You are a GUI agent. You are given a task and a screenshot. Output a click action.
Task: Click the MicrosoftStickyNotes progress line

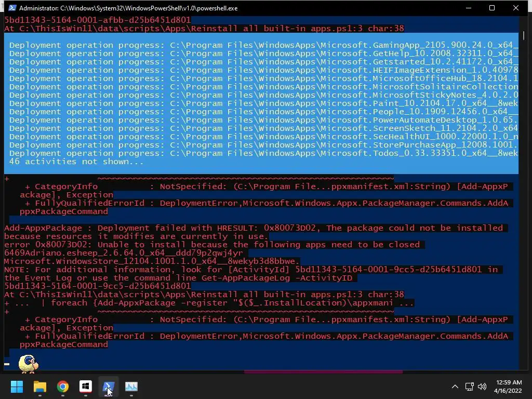click(x=263, y=95)
